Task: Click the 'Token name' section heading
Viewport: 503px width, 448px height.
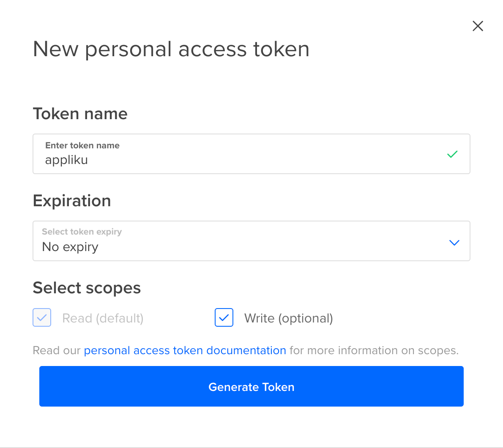Action: point(80,114)
